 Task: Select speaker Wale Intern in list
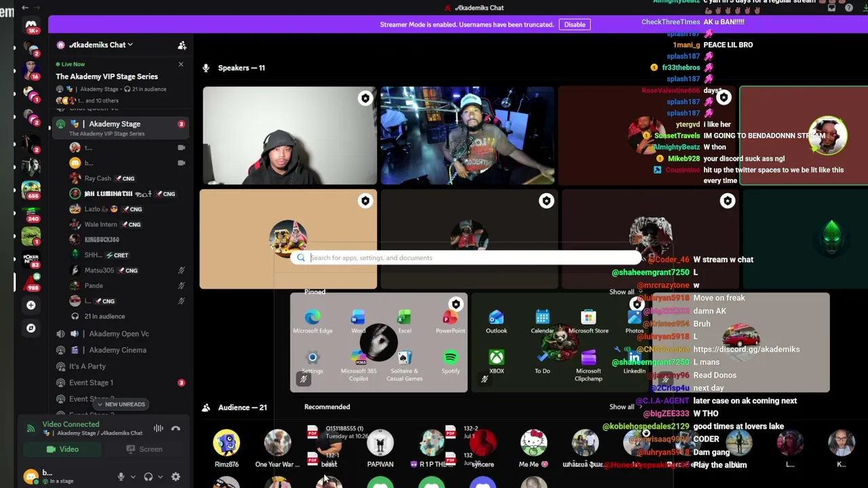pos(100,224)
